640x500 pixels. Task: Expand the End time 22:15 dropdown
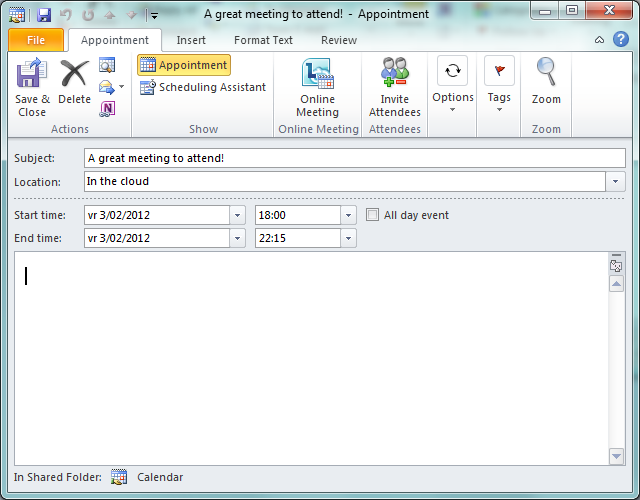(x=348, y=238)
